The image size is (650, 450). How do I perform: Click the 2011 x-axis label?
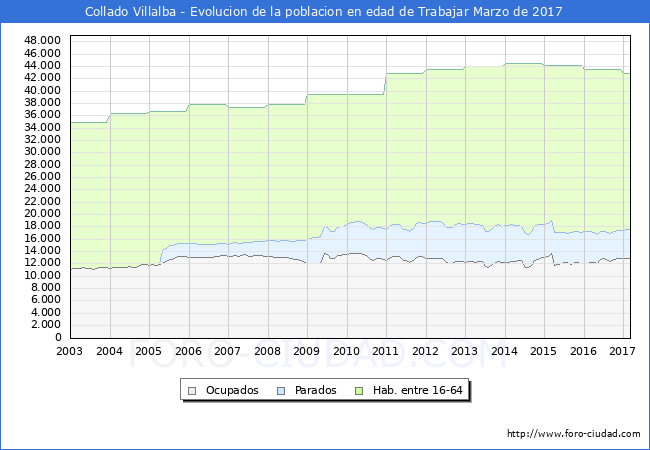tap(386, 351)
